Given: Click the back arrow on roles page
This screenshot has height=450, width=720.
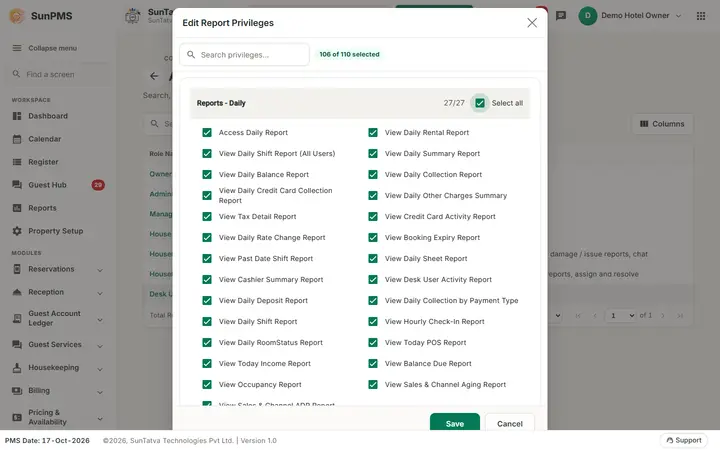Looking at the screenshot, I should (x=154, y=76).
